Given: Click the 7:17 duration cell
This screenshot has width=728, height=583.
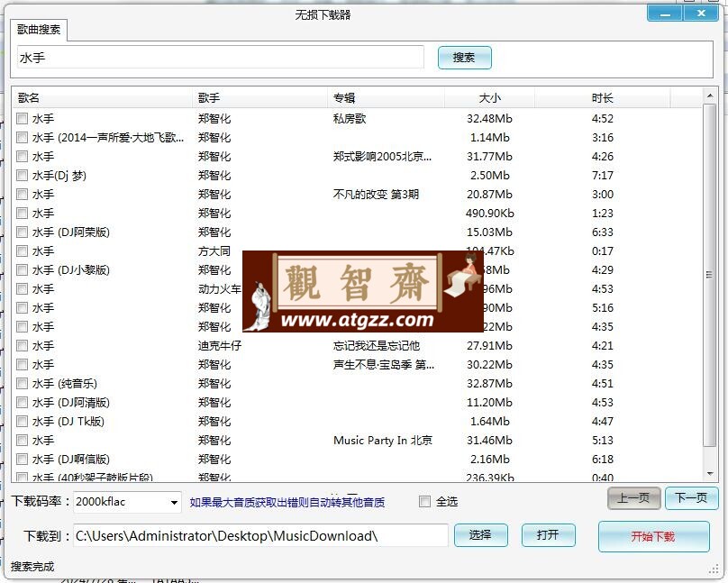Looking at the screenshot, I should 602,176.
